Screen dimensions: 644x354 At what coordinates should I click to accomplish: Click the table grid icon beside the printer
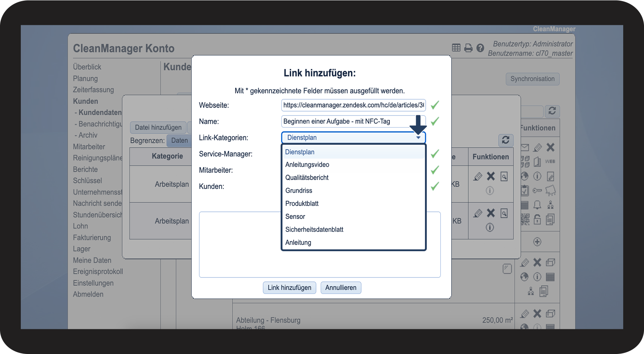tap(456, 48)
